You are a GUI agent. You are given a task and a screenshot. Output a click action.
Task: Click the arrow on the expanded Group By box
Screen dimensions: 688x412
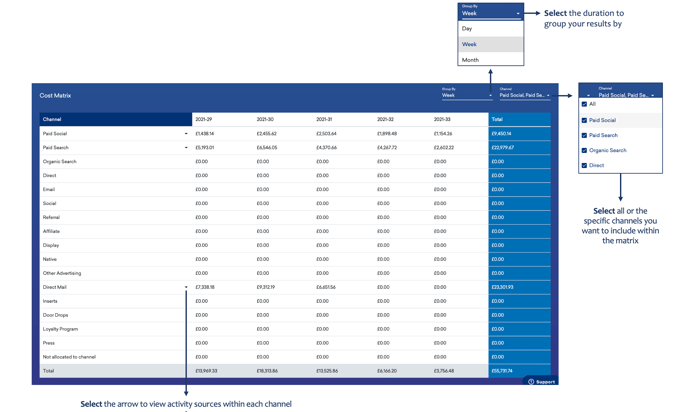click(518, 14)
